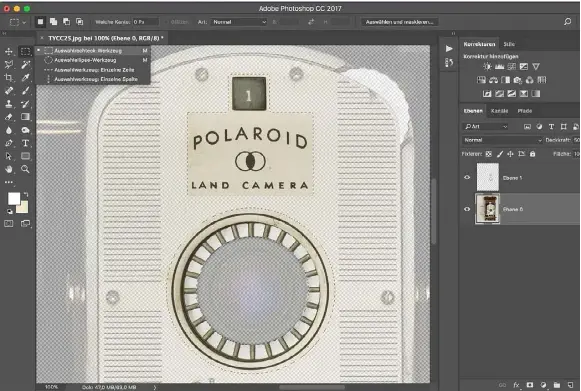Click the Weiche Kante feather input field

coord(146,22)
